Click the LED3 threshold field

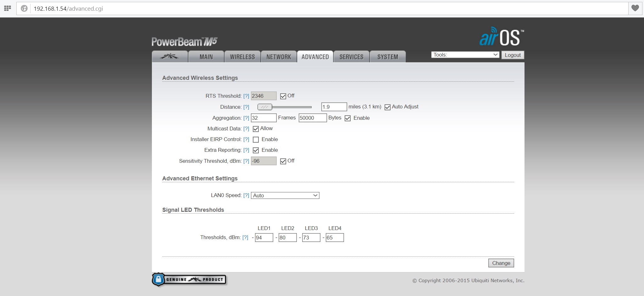pos(311,238)
